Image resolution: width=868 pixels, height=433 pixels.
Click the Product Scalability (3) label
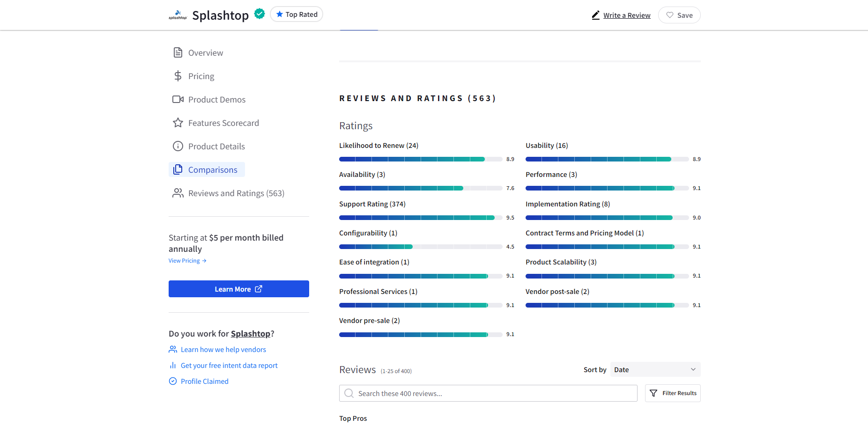coord(561,262)
